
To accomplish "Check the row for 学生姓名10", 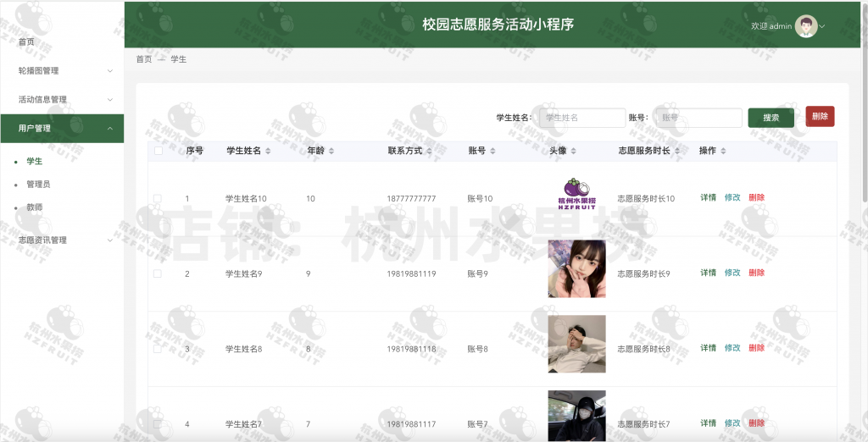I will click(158, 198).
